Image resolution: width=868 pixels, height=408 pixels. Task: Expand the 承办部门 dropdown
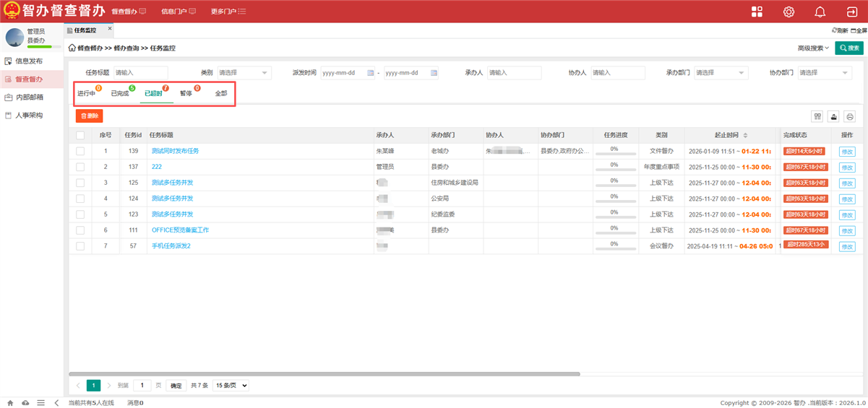(x=721, y=73)
